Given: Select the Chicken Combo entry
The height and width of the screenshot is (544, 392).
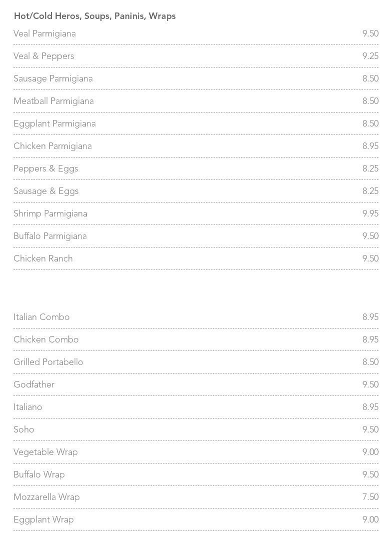Looking at the screenshot, I should coord(46,339).
